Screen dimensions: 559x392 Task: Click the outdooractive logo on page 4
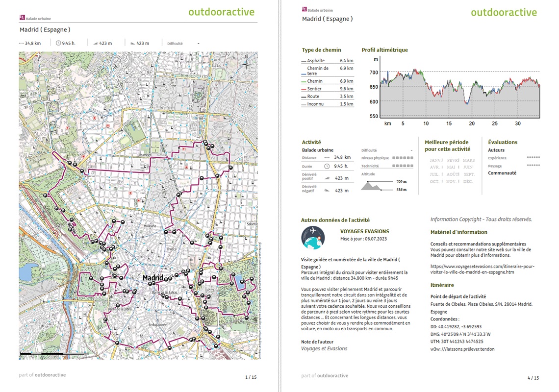pos(504,12)
